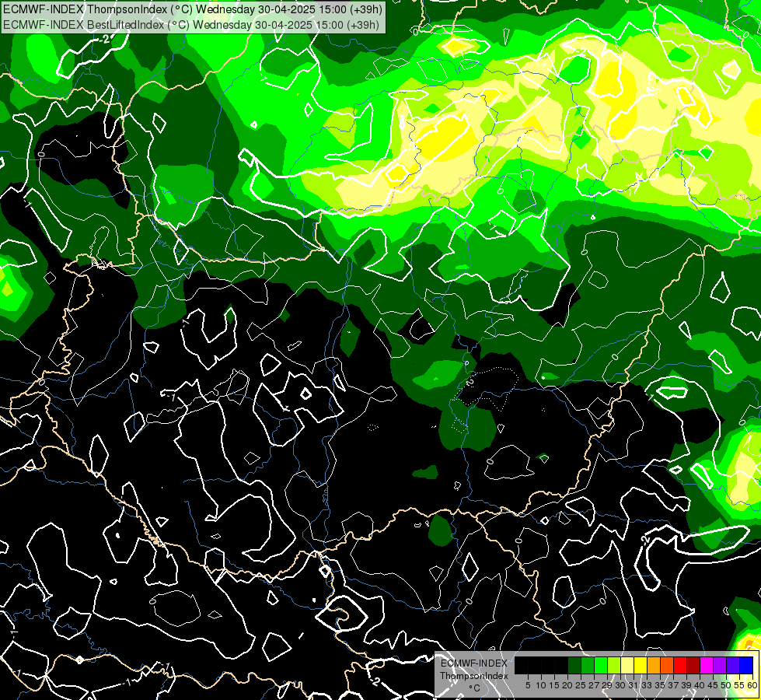This screenshot has width=761, height=700.
Task: Click the legend tick value "40"
Action: tap(700, 685)
